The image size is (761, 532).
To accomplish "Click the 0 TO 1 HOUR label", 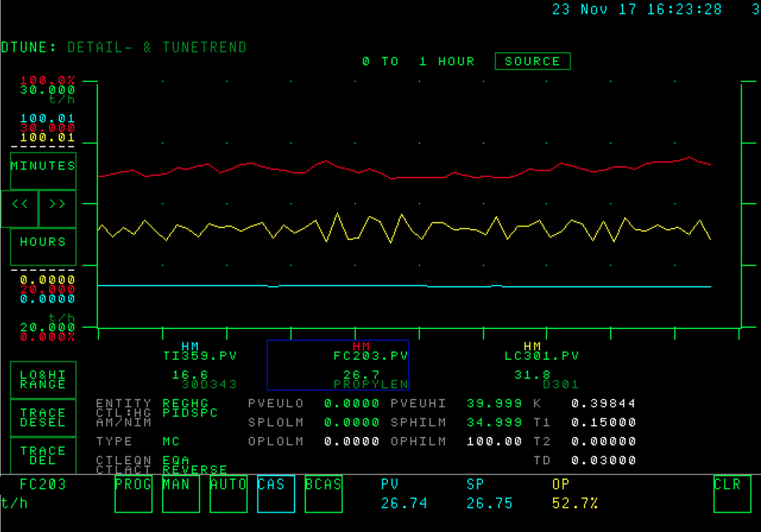I will pyautogui.click(x=418, y=61).
